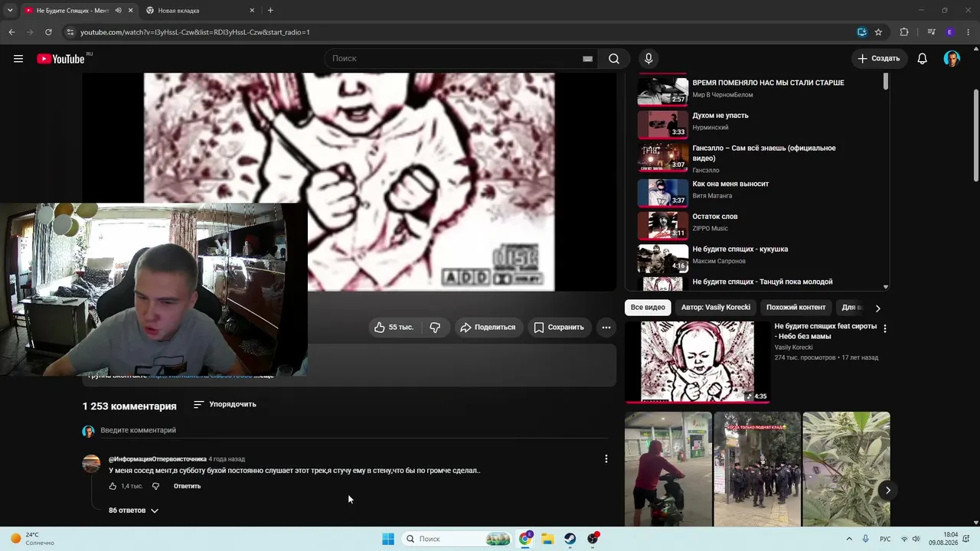Open options for Небо без мамы video
Screen dimensions: 980x551
pos(885,328)
